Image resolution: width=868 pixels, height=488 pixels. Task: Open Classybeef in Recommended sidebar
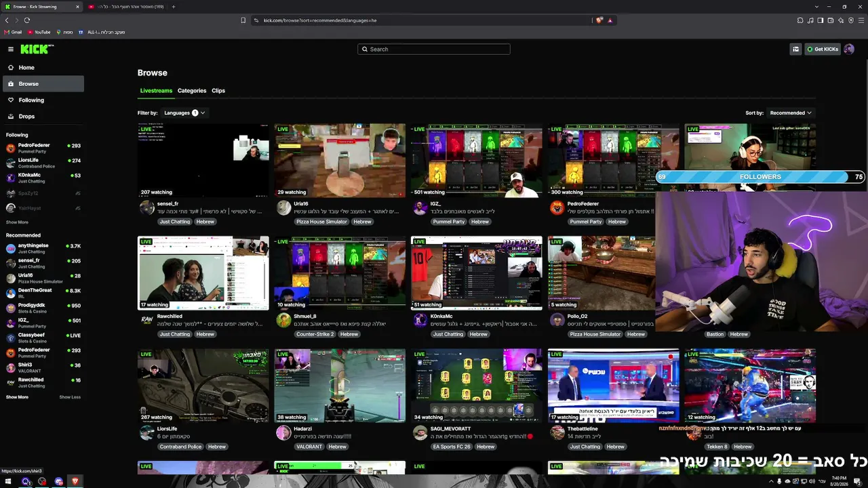(43, 338)
